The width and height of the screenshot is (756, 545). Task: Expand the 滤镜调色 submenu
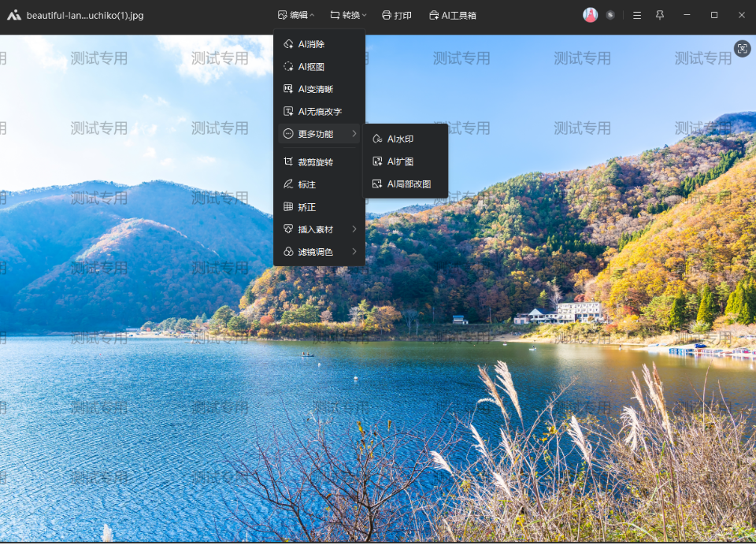point(319,252)
